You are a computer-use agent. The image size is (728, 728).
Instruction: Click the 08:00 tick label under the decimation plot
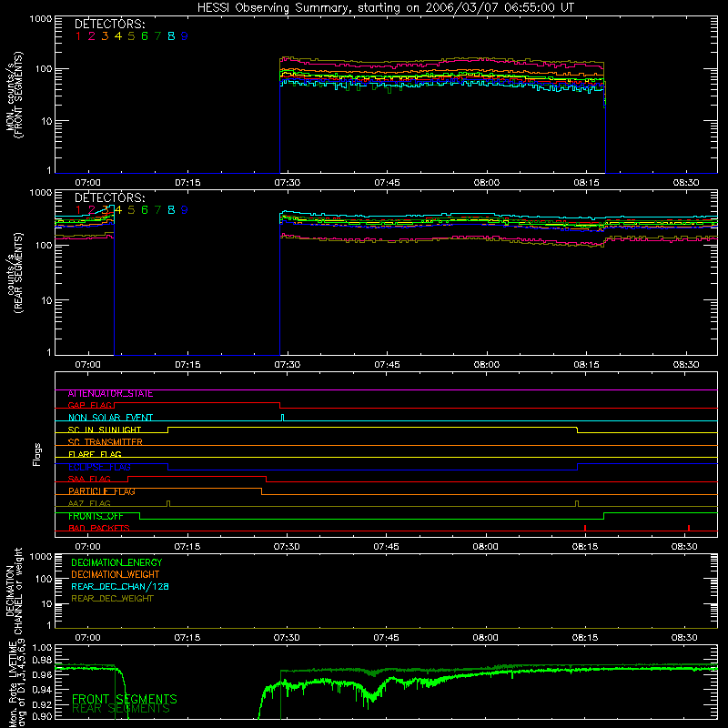pyautogui.click(x=486, y=638)
